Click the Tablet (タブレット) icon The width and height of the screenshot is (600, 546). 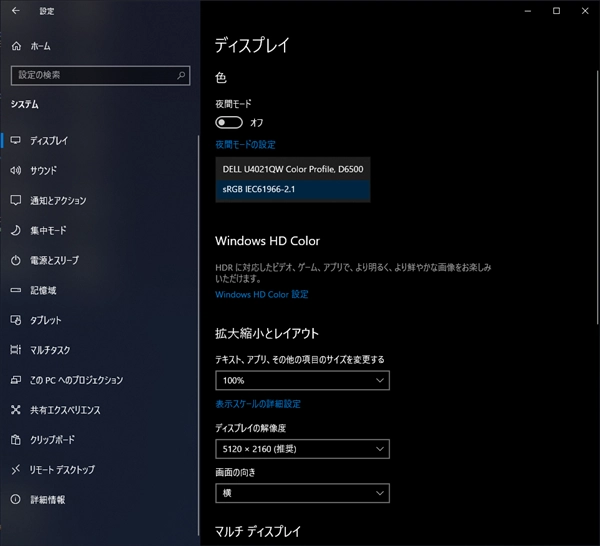pos(16,320)
